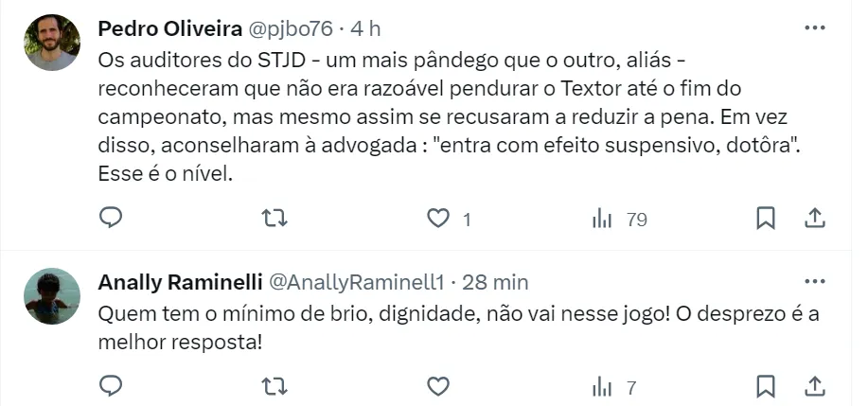Screen dimensions: 868x406
Task: Click Pedro Oliveira's profile picture
Action: pyautogui.click(x=51, y=43)
